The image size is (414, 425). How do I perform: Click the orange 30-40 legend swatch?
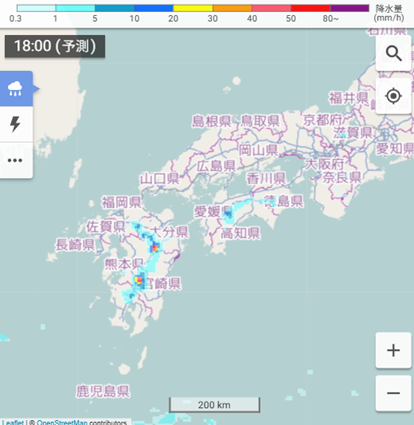(x=232, y=8)
